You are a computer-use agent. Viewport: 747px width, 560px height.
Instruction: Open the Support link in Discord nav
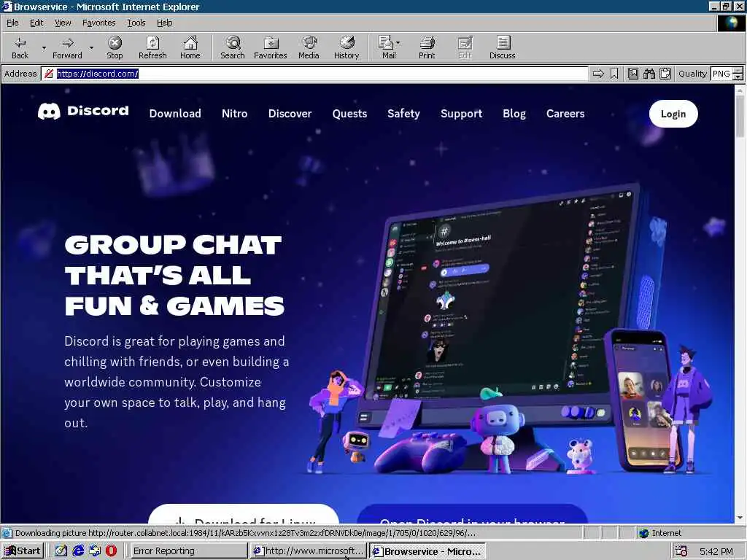tap(461, 113)
